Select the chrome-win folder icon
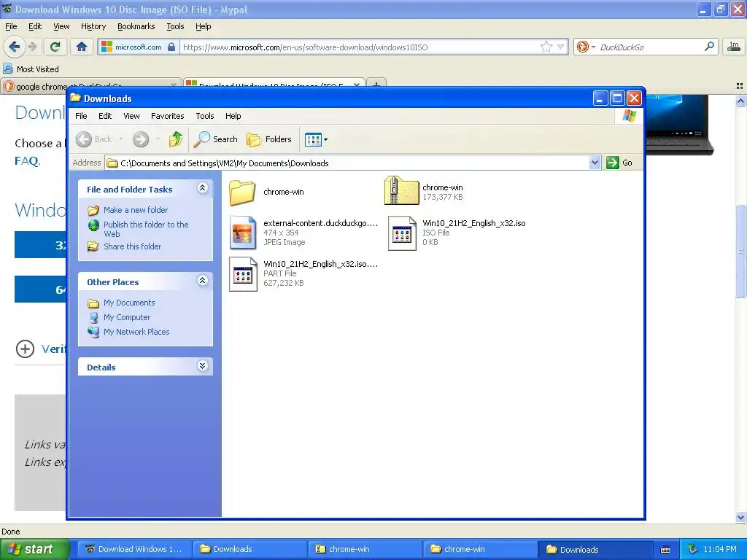747x560 pixels. 242,192
